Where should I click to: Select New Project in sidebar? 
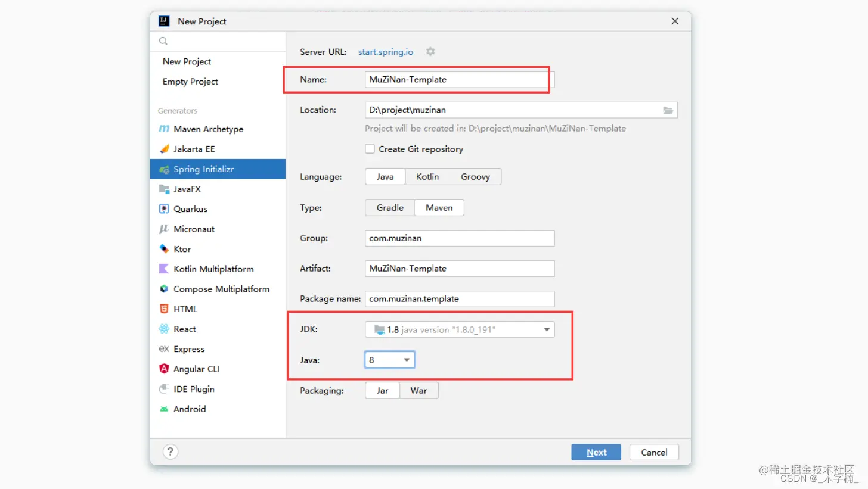pyautogui.click(x=187, y=61)
